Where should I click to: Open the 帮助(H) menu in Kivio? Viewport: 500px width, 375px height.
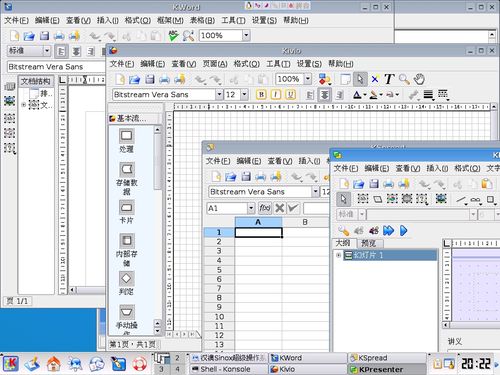click(x=341, y=64)
